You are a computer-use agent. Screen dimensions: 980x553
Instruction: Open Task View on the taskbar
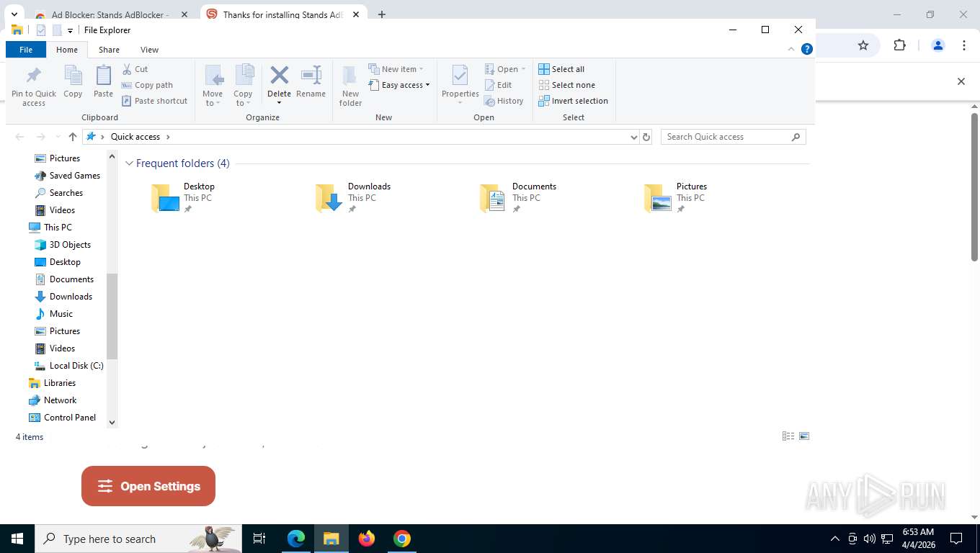point(259,539)
